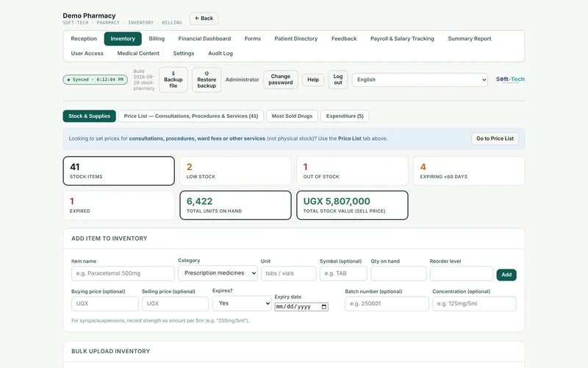The height and width of the screenshot is (368, 588).
Task: Click the Administrator label
Action: point(243,79)
